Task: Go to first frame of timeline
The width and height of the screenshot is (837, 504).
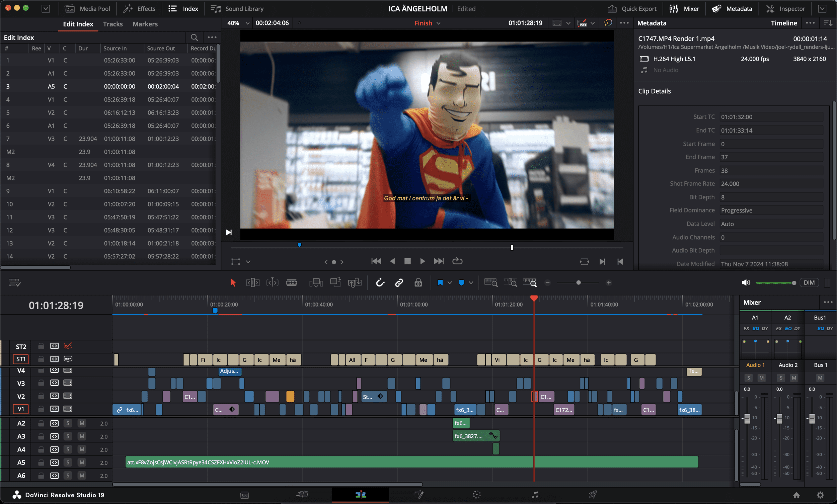Action: point(376,261)
